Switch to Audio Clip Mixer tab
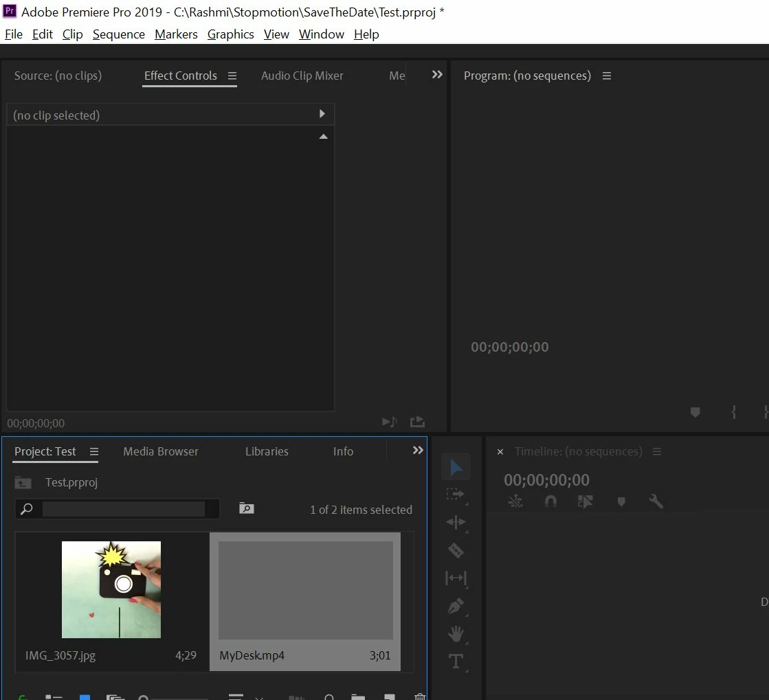This screenshot has height=700, width=769. pyautogui.click(x=302, y=76)
